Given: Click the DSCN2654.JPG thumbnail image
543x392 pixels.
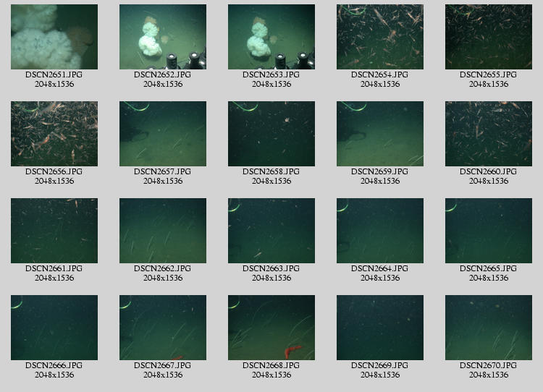Looking at the screenshot, I should [380, 37].
